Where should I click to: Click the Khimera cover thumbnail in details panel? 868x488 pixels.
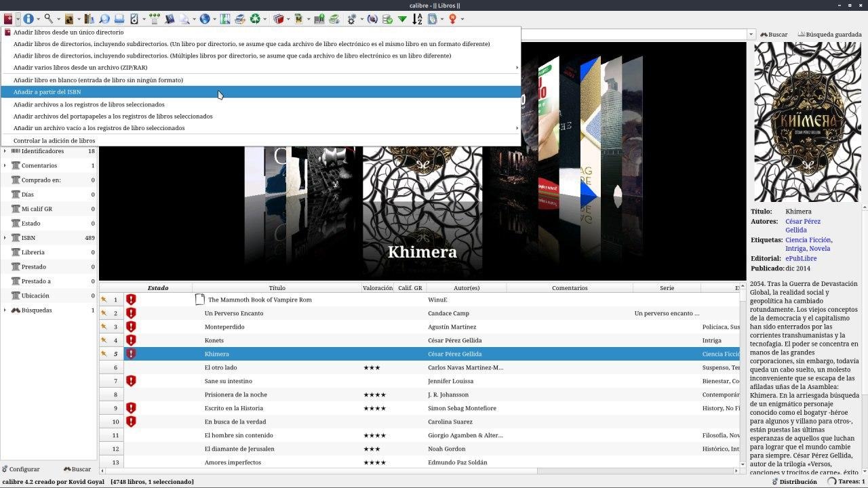[x=807, y=122]
